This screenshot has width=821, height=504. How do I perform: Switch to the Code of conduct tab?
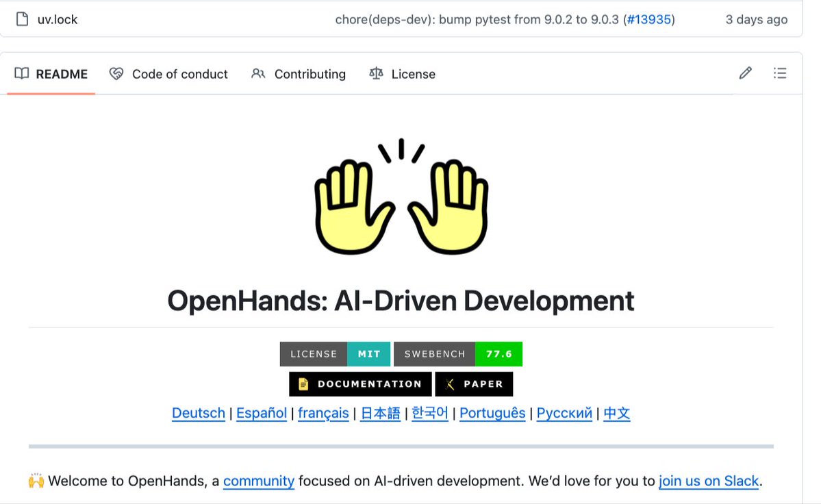pos(168,74)
